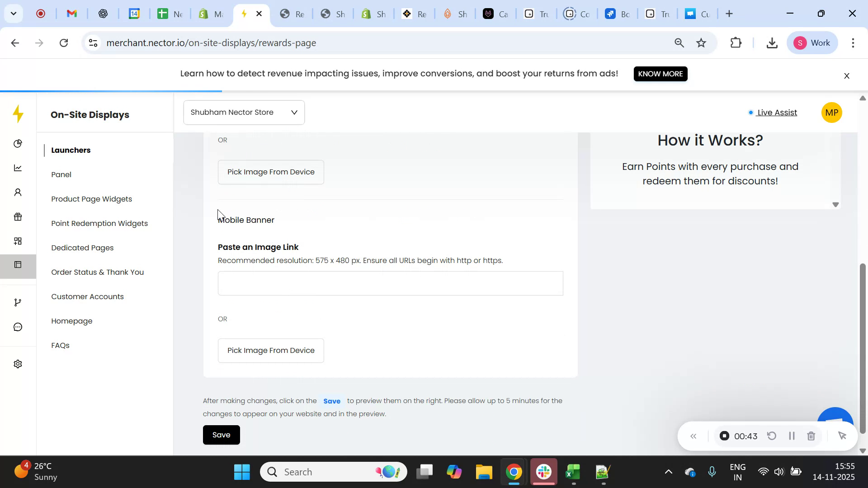Open the customer profile sidebar icon
This screenshot has width=868, height=488.
click(18, 192)
